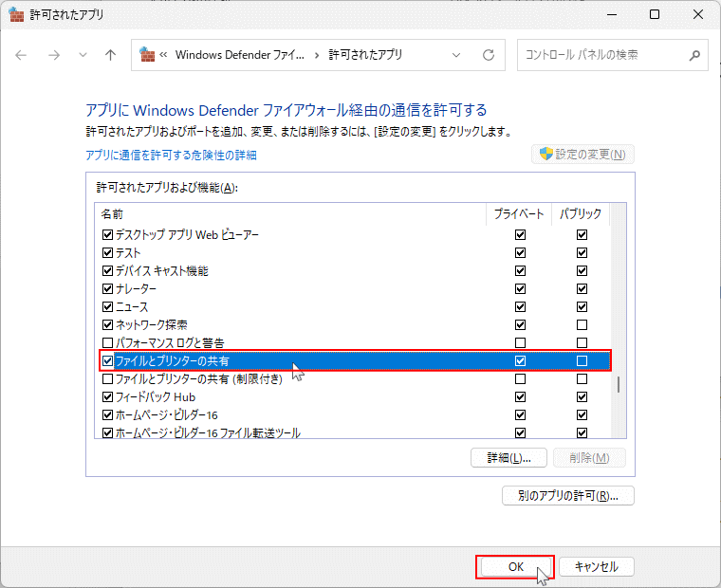
Task: Click 別のアプリの許可(R)... button
Action: click(x=568, y=496)
